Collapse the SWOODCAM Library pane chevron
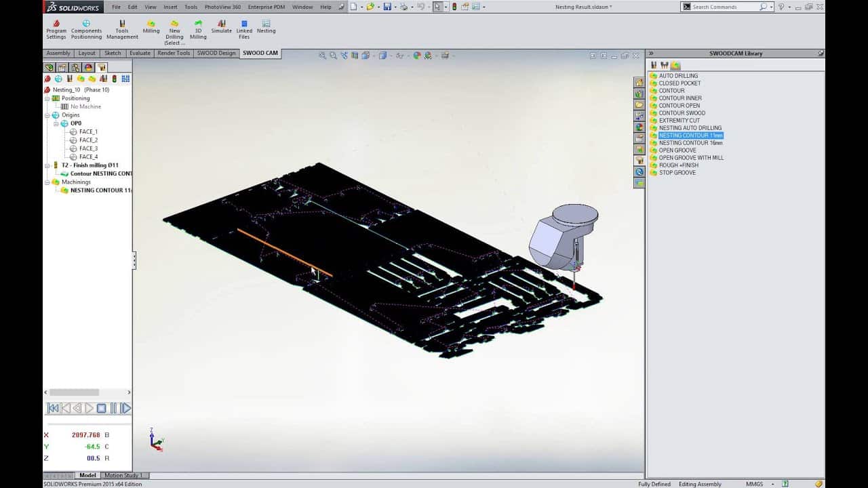This screenshot has height=488, width=868. tap(651, 53)
